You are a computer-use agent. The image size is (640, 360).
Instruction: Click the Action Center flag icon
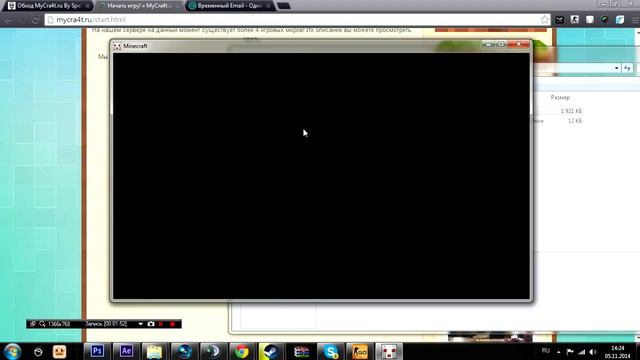570,352
